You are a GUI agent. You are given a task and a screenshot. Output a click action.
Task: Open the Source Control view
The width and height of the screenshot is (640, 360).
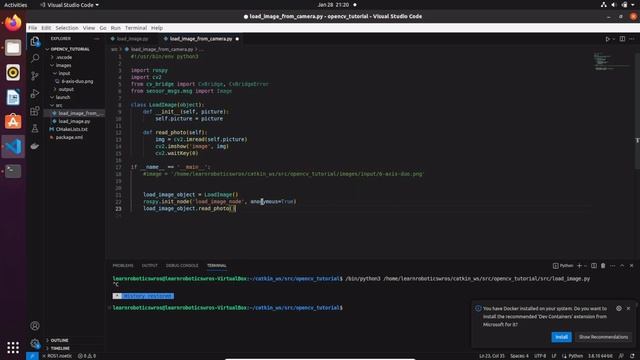coord(35,76)
